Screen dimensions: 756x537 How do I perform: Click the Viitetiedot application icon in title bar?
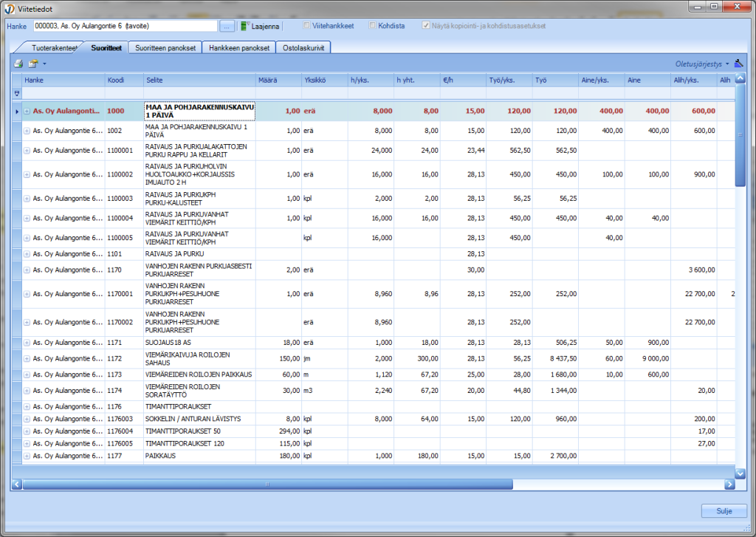click(9, 9)
